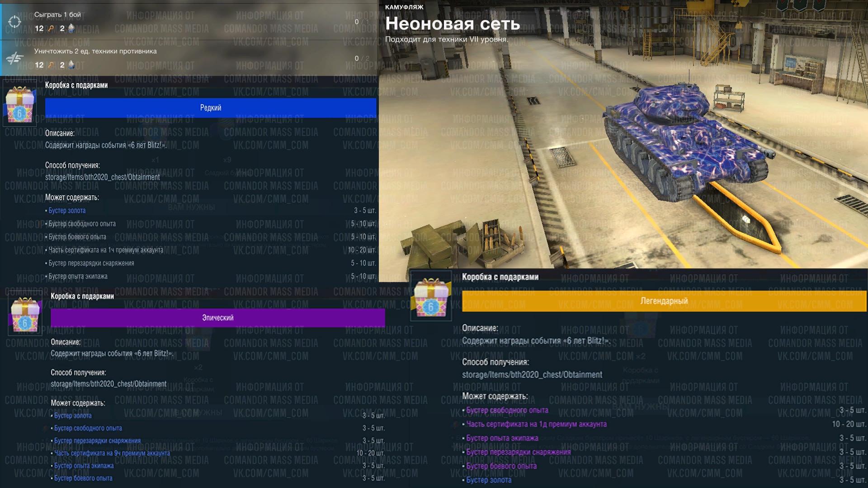Click 'Бустер опыта экипажа' in Эпический box
This screenshot has width=868, height=488.
(84, 465)
